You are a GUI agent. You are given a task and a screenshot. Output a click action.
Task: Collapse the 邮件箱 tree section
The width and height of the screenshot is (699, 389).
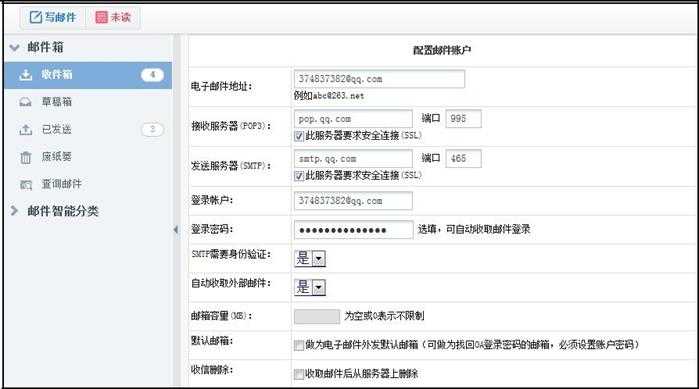pos(14,47)
